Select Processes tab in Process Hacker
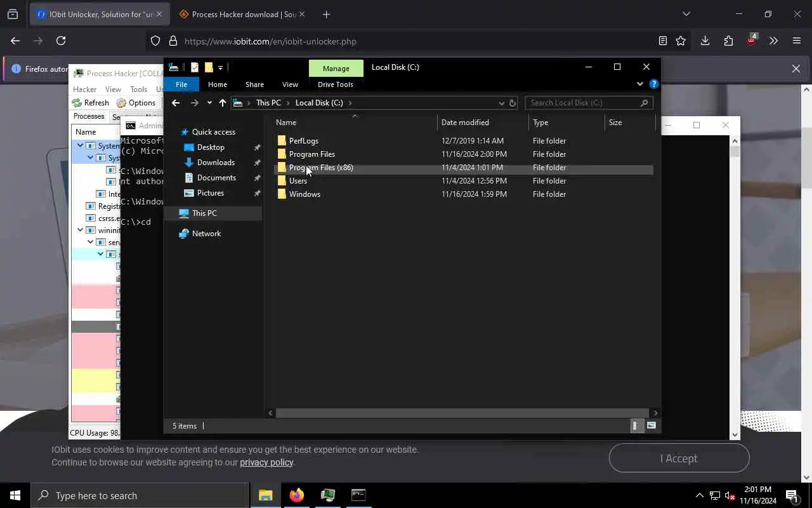 [89, 117]
